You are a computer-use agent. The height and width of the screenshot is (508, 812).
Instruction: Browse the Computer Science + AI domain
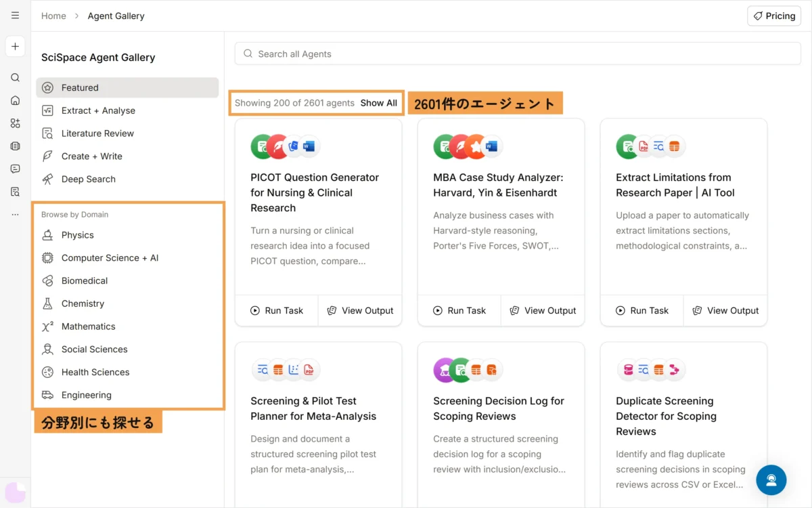127,258
